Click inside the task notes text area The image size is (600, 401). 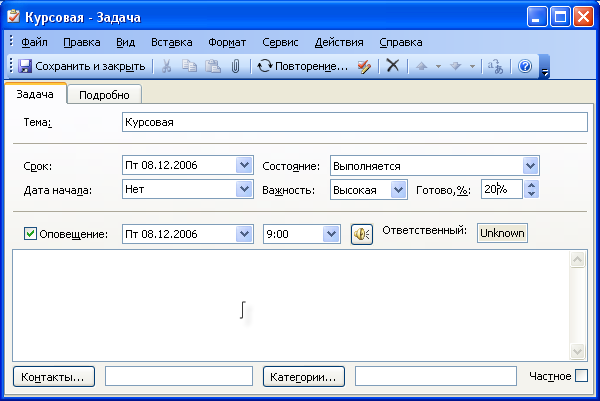click(x=291, y=305)
